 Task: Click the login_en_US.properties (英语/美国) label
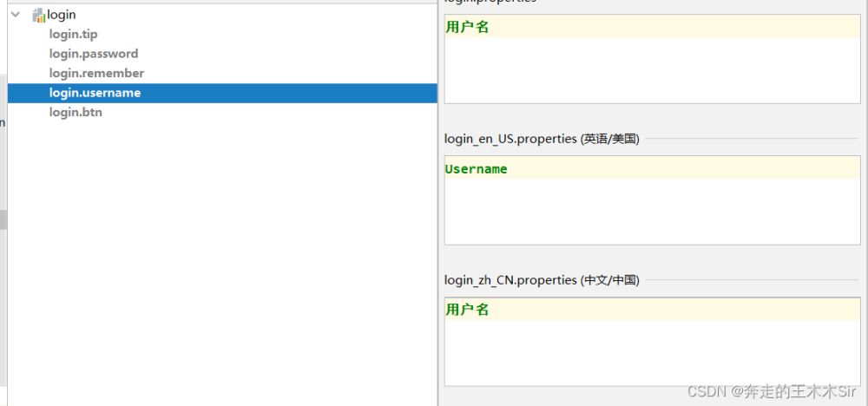point(542,139)
